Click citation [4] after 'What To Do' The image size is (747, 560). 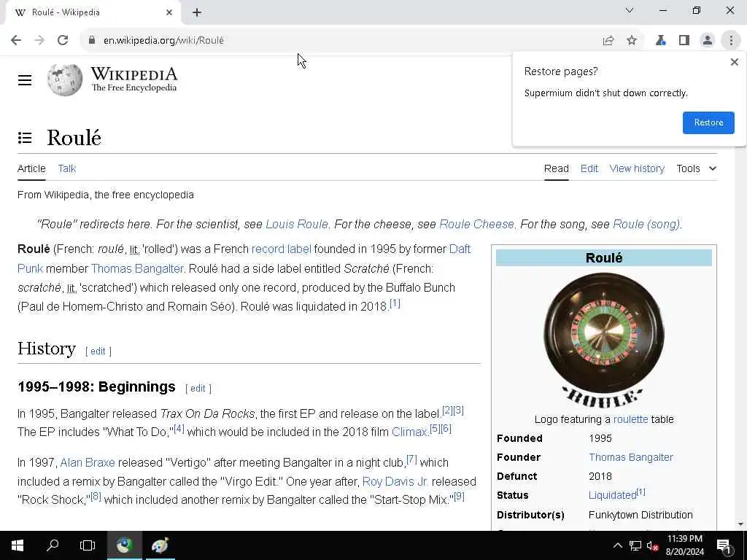tap(179, 429)
